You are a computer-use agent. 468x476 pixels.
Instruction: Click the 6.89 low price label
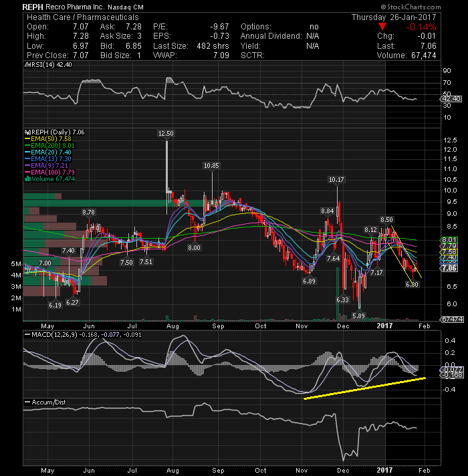point(309,281)
